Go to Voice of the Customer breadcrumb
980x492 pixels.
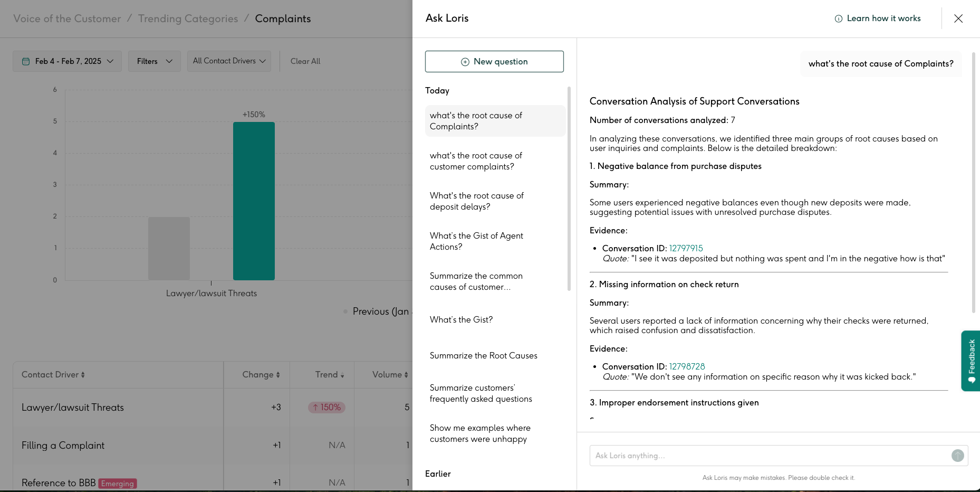pos(67,18)
